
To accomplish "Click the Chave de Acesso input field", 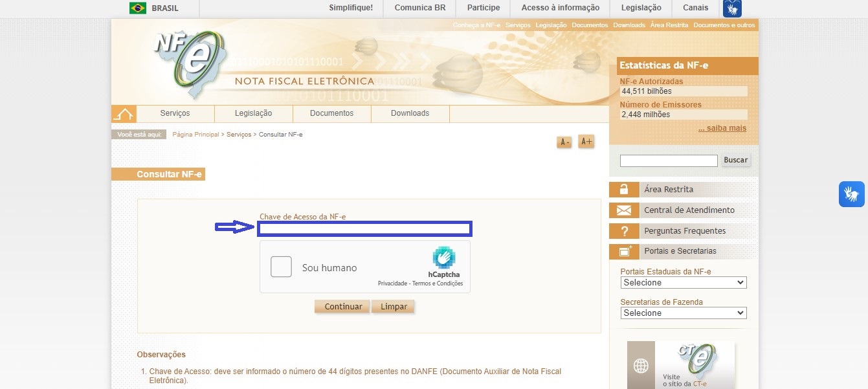I will pos(365,228).
